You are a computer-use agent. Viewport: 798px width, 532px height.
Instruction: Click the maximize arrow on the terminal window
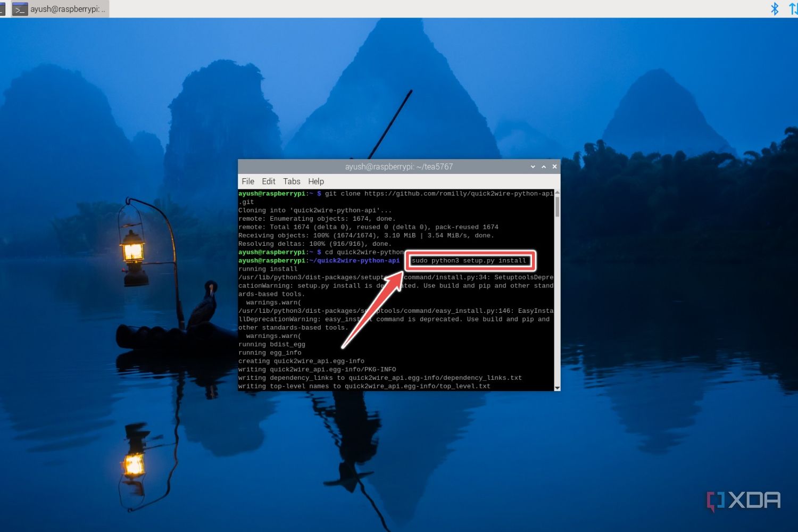click(x=543, y=167)
